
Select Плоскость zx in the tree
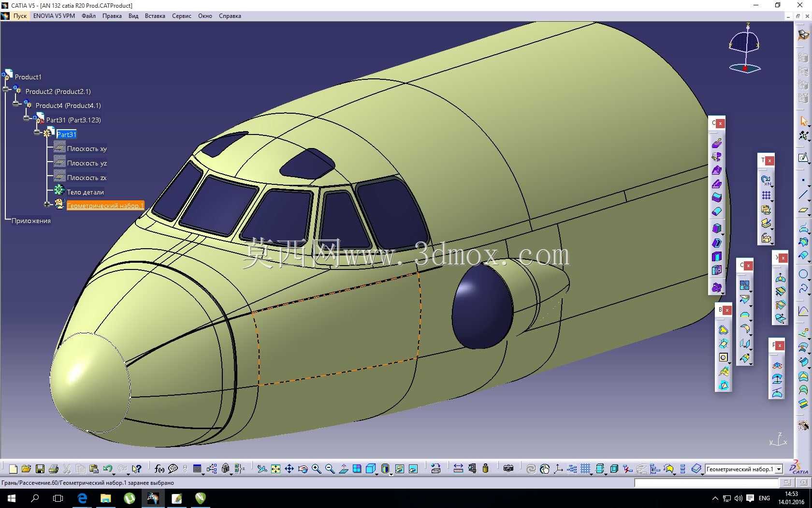pos(87,178)
